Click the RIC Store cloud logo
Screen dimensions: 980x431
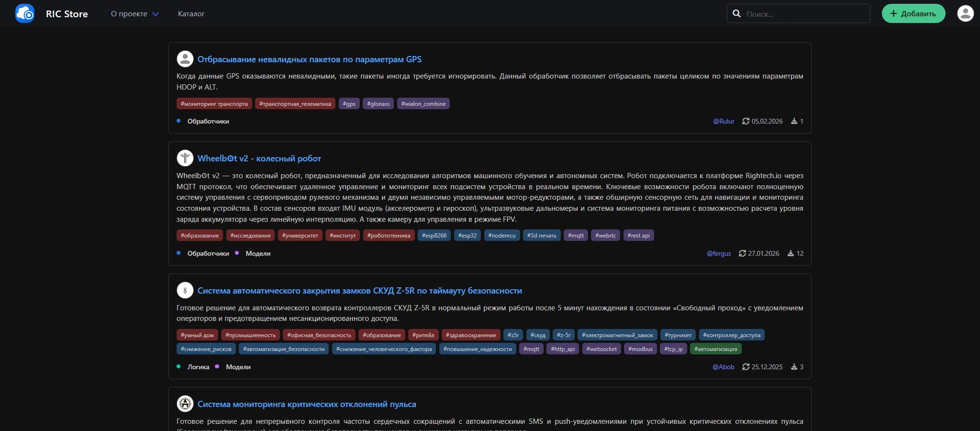(x=25, y=13)
